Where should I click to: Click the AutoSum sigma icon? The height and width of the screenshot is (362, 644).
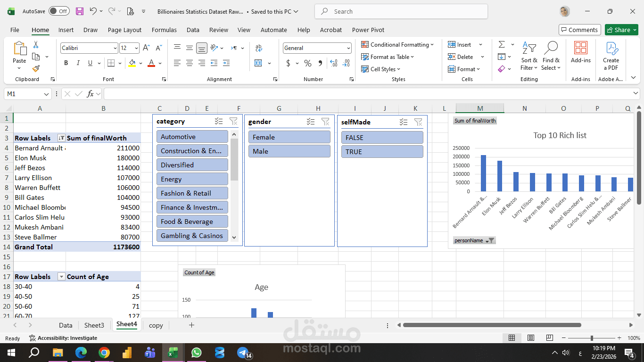[502, 44]
